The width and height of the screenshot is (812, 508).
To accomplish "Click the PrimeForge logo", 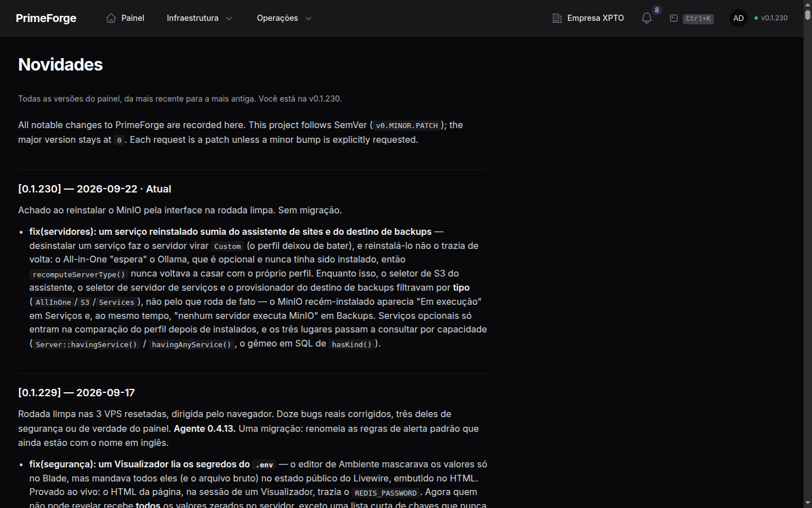I will (46, 18).
